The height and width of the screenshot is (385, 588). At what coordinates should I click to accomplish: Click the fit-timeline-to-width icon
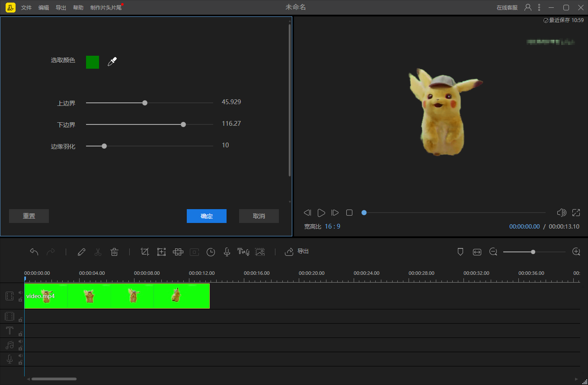[x=477, y=252]
